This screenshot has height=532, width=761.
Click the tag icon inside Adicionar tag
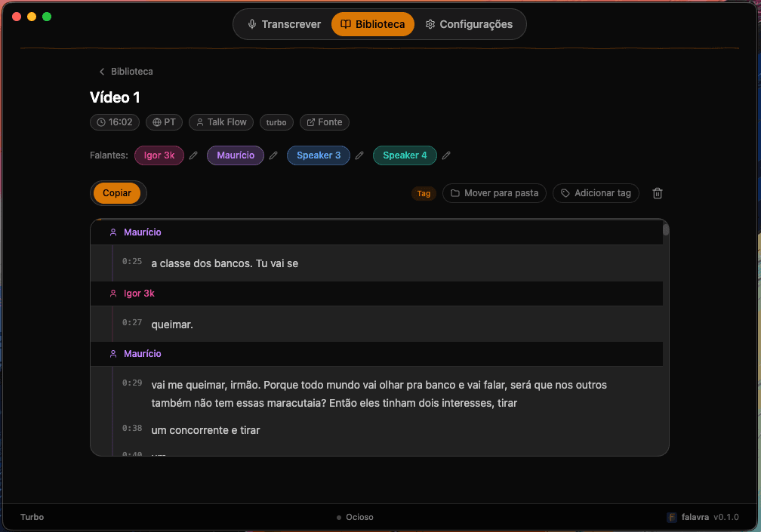tap(565, 193)
